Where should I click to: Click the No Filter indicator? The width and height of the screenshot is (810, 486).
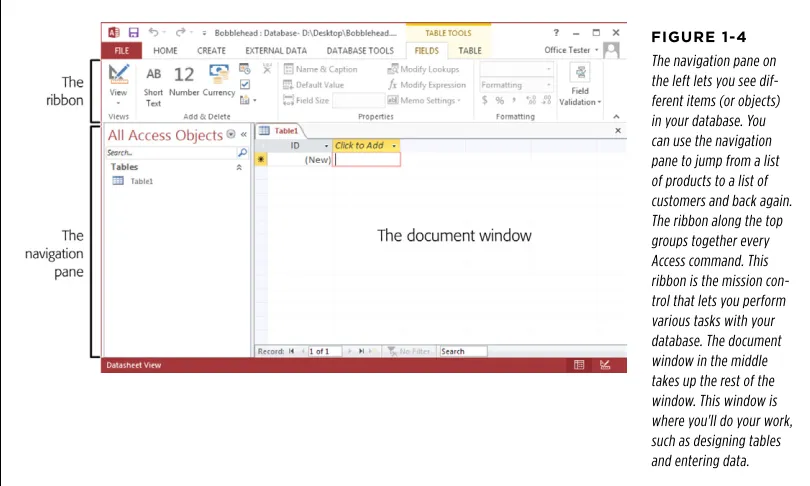tap(409, 351)
